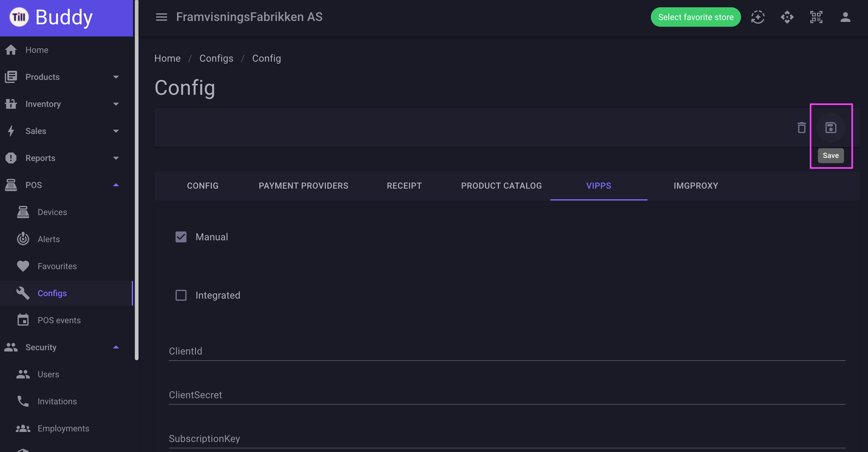Screen dimensions: 868x452
Task: Click the Invitations phone icon
Action: click(x=23, y=401)
